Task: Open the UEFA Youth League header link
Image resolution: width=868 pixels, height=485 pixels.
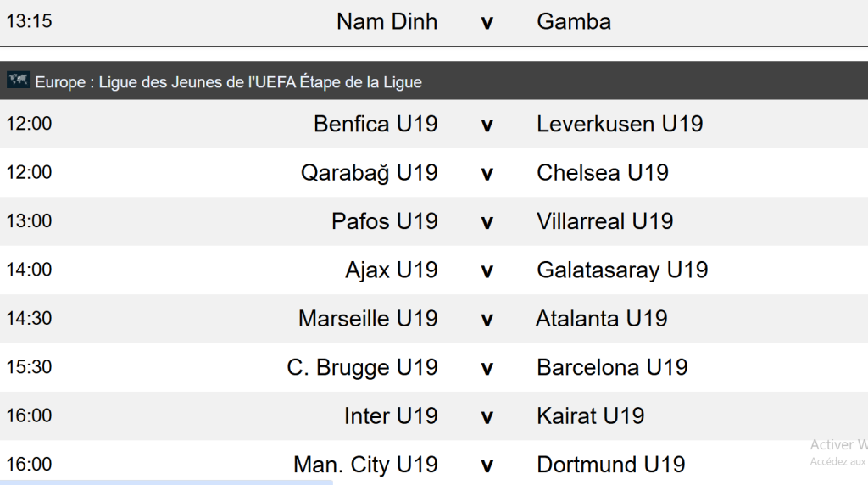Action: (228, 82)
